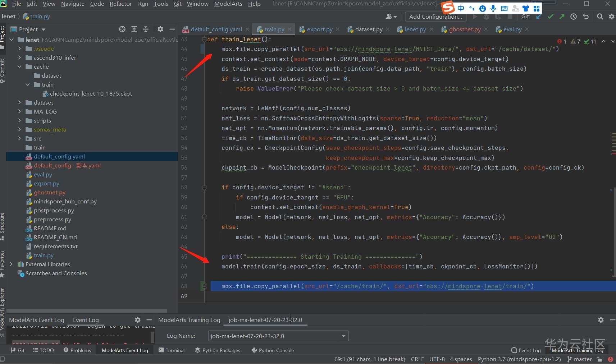Switch to the dataset.py editor tab

[x=368, y=29]
